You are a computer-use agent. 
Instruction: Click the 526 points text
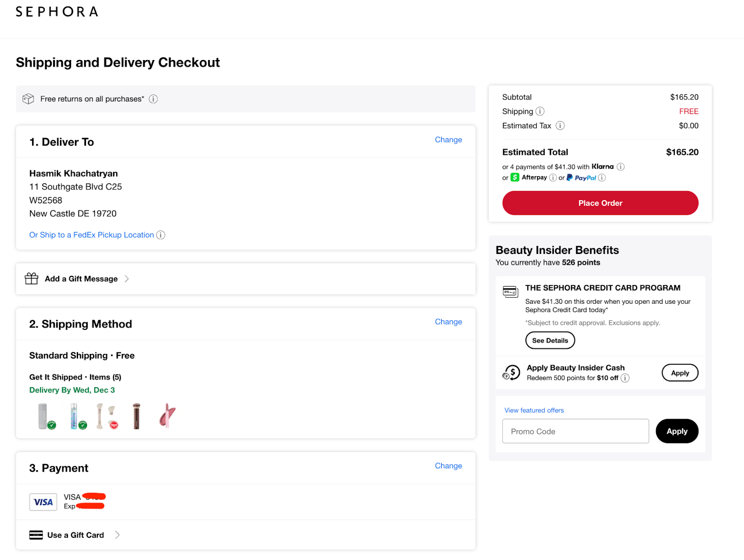click(581, 262)
